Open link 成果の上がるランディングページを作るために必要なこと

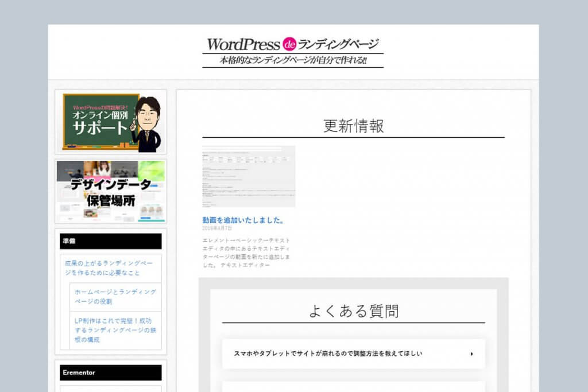109,268
